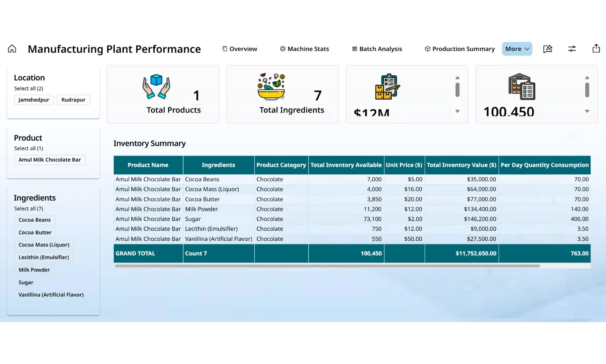606x364 pixels.
Task: Toggle the Rudrapur location filter
Action: (73, 100)
